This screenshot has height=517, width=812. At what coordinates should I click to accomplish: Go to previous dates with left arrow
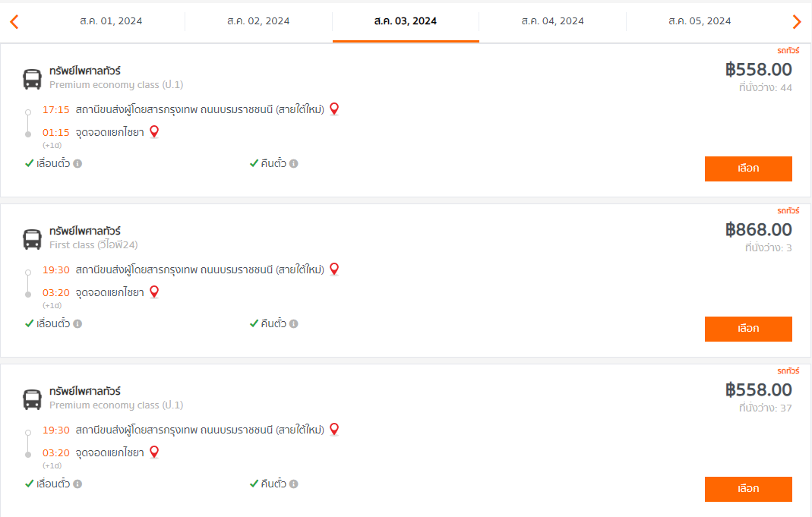[x=14, y=22]
